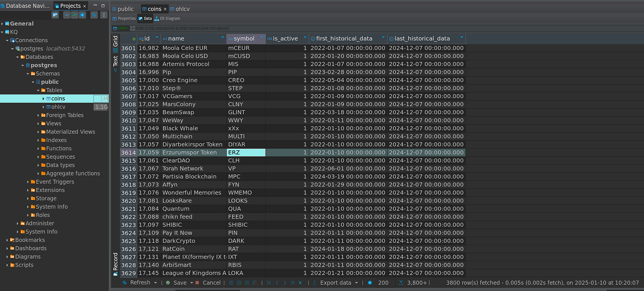This screenshot has height=291, width=644.
Task: Open the ohlcv editor tab
Action: tap(180, 9)
